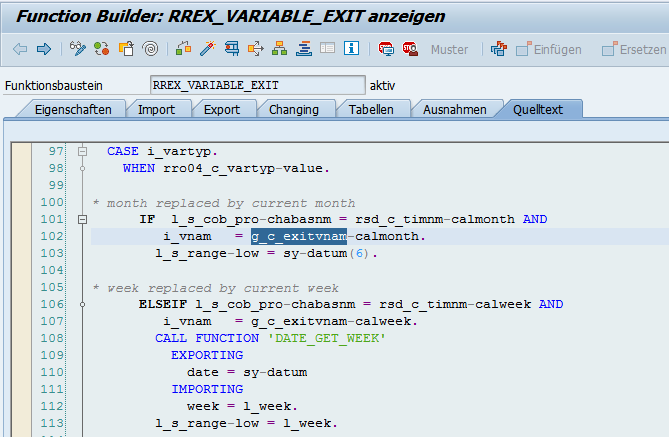Viewport: 669px width, 437px height.
Task: Click the 'aktiv' status text
Action: tap(382, 86)
